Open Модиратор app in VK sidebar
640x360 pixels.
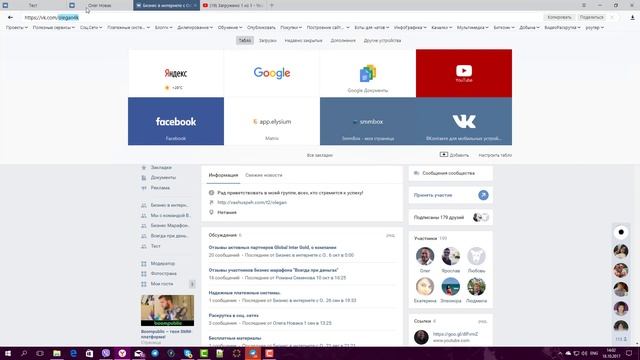pyautogui.click(x=162, y=264)
